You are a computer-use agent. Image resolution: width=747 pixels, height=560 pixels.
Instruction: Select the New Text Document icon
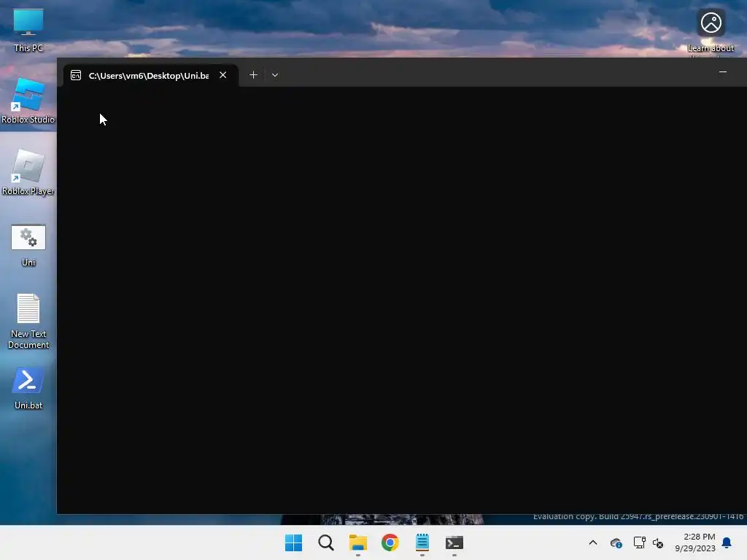[x=28, y=321]
